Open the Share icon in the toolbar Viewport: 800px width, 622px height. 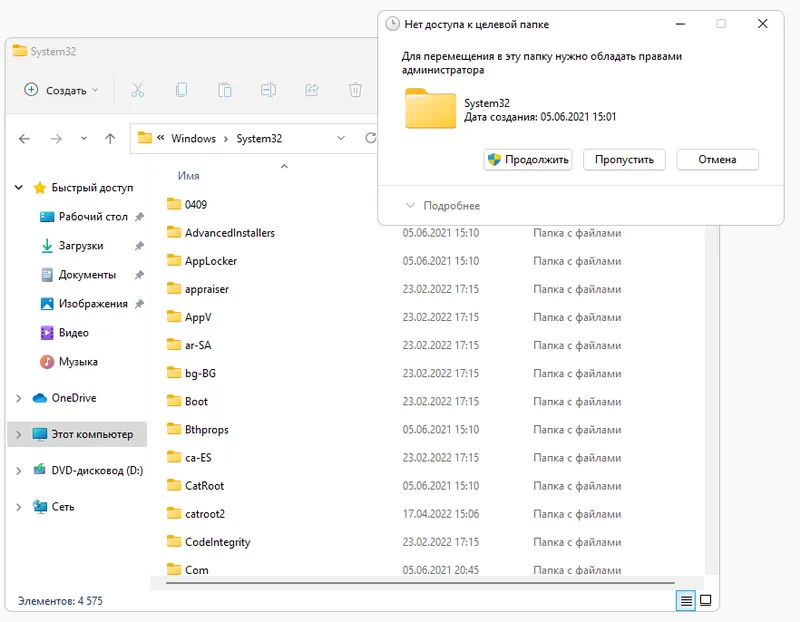(310, 89)
